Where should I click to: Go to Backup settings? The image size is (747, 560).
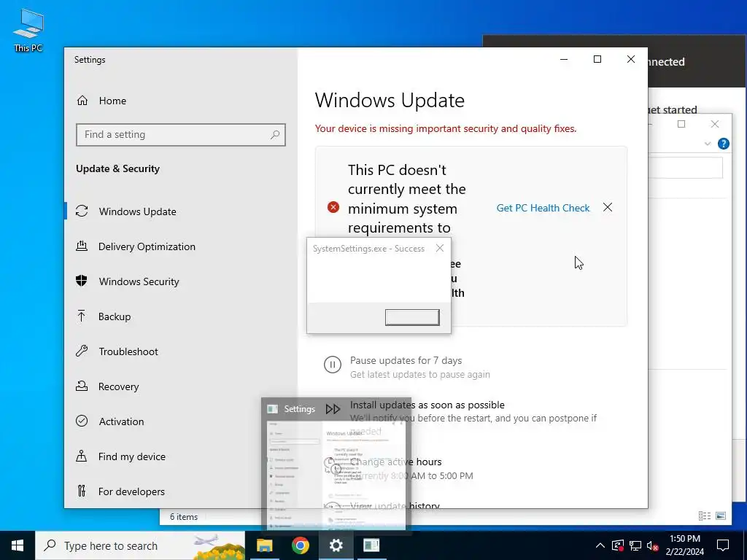click(115, 316)
